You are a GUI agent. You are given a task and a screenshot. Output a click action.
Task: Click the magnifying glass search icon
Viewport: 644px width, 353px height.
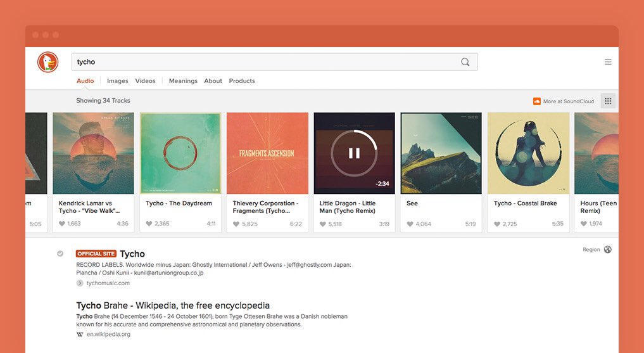(x=465, y=62)
